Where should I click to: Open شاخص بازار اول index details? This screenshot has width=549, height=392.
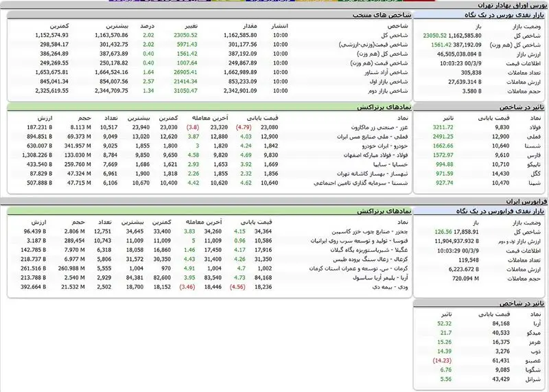tap(388, 82)
